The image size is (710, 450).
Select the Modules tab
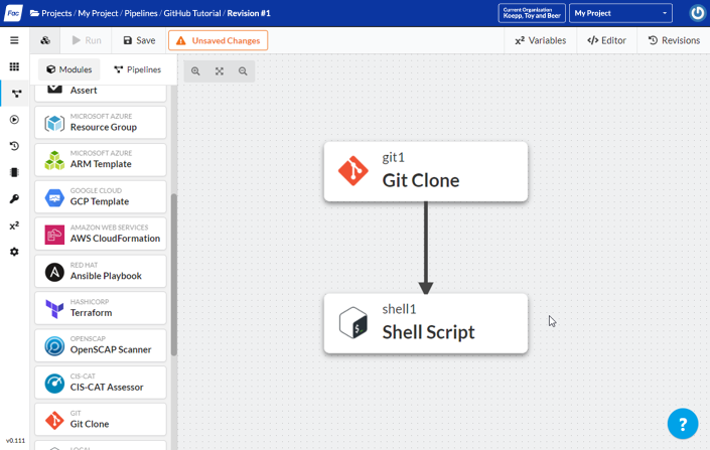[70, 70]
